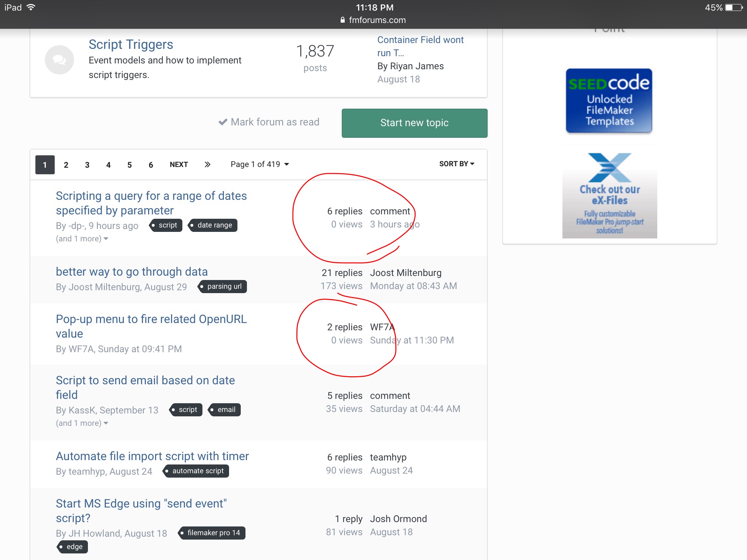The image size is (747, 560).
Task: Open the eX-Files promotional banner
Action: [x=609, y=195]
